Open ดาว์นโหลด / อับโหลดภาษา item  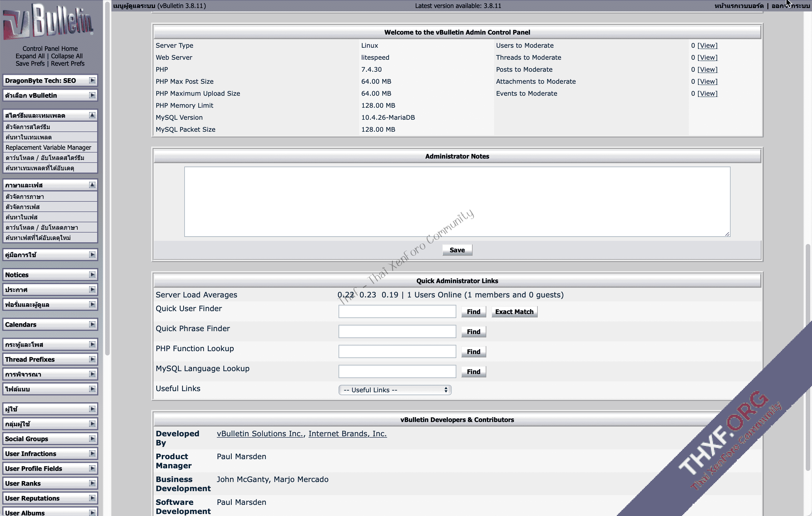pyautogui.click(x=50, y=227)
